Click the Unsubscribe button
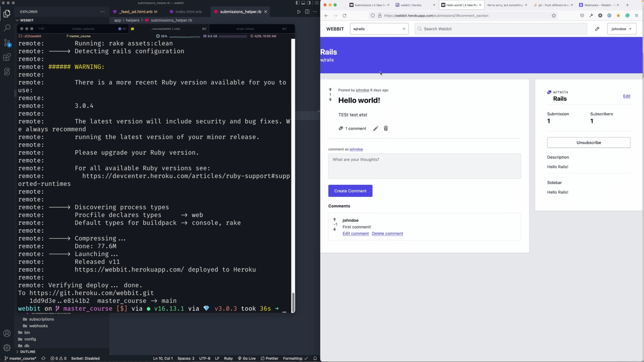The height and width of the screenshot is (362, 644). (x=588, y=142)
